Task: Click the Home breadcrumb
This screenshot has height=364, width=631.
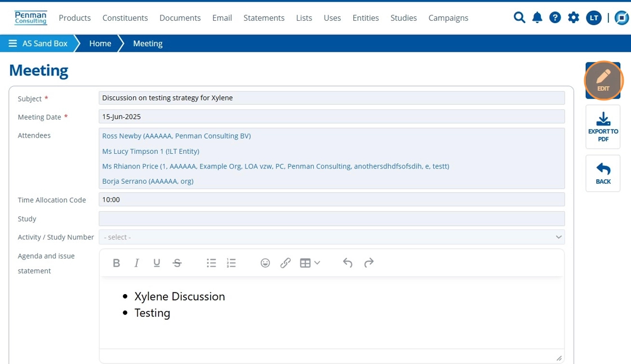Action: pyautogui.click(x=100, y=43)
